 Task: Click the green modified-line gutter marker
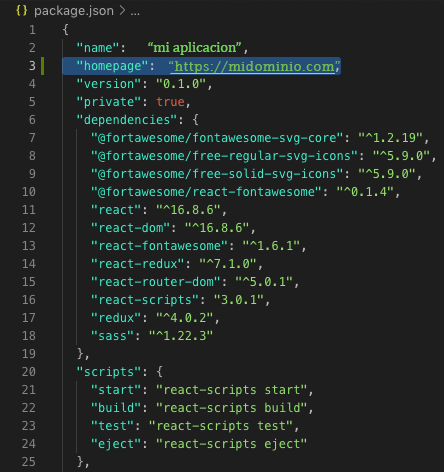pyautogui.click(x=42, y=66)
